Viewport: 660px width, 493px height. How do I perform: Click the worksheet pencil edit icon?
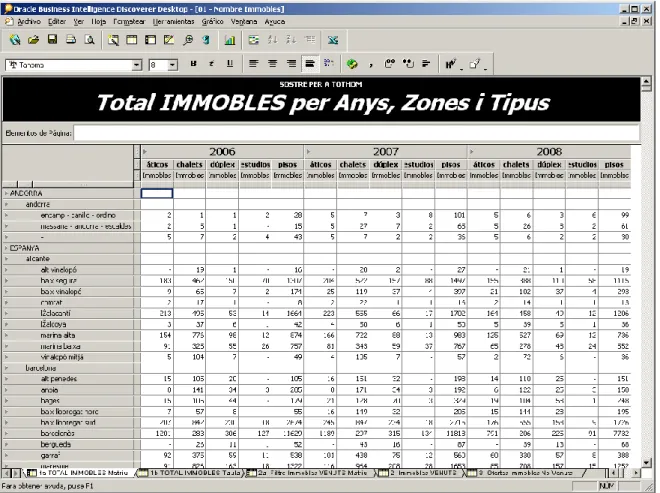(x=169, y=40)
